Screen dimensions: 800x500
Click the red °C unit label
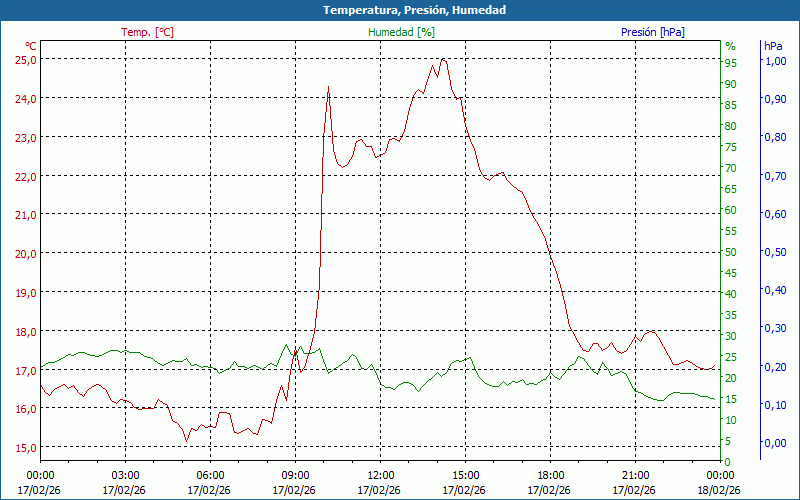31,46
